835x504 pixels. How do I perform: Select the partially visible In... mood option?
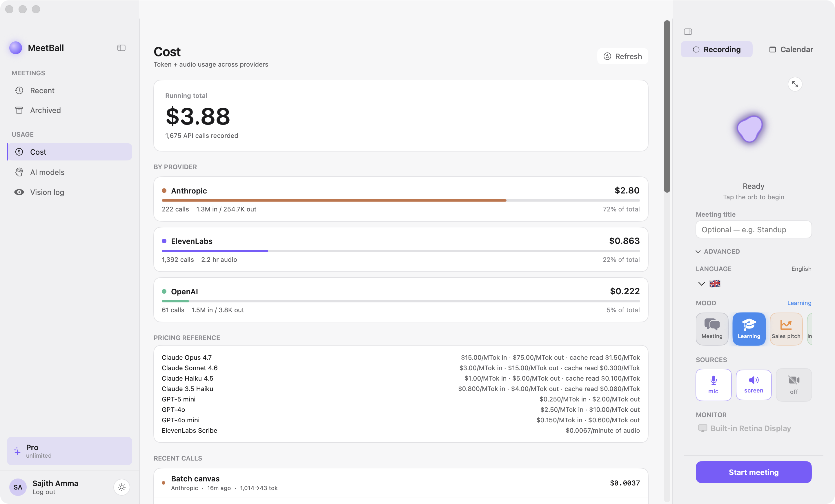809,329
